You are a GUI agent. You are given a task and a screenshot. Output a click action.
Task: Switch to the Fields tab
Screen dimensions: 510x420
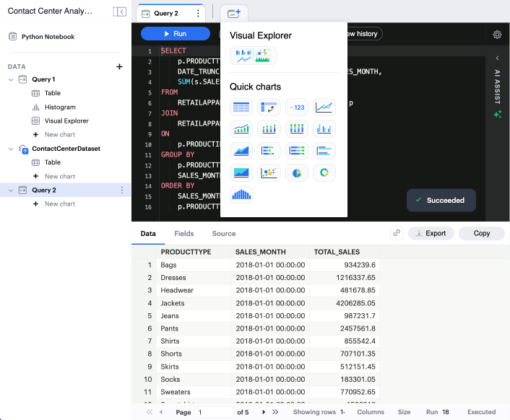pyautogui.click(x=183, y=234)
